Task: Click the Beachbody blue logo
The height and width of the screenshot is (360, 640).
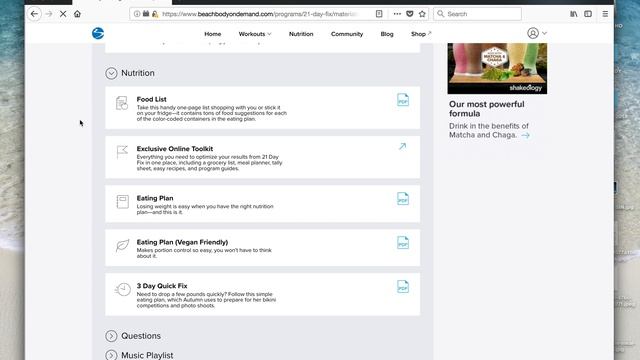Action: (98, 33)
